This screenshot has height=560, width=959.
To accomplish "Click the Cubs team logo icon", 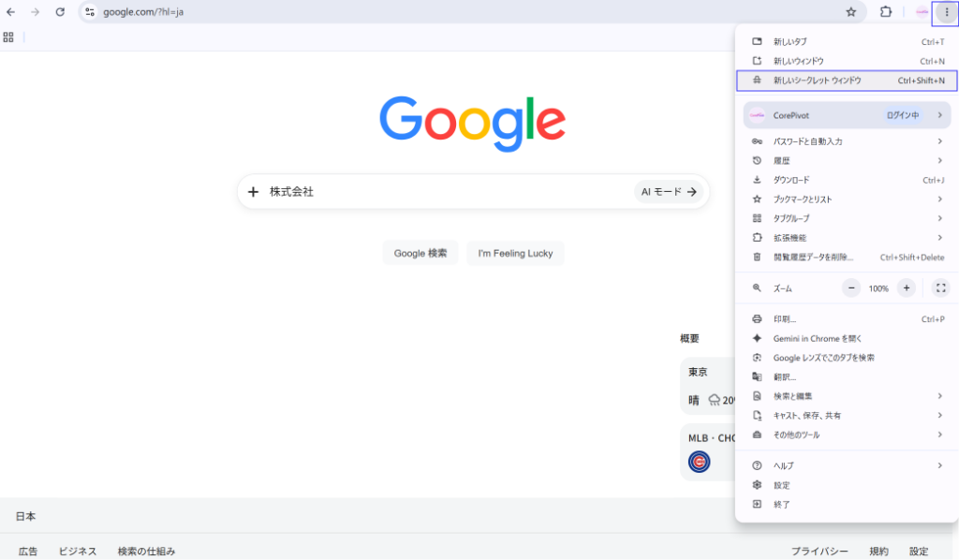I will [x=699, y=462].
